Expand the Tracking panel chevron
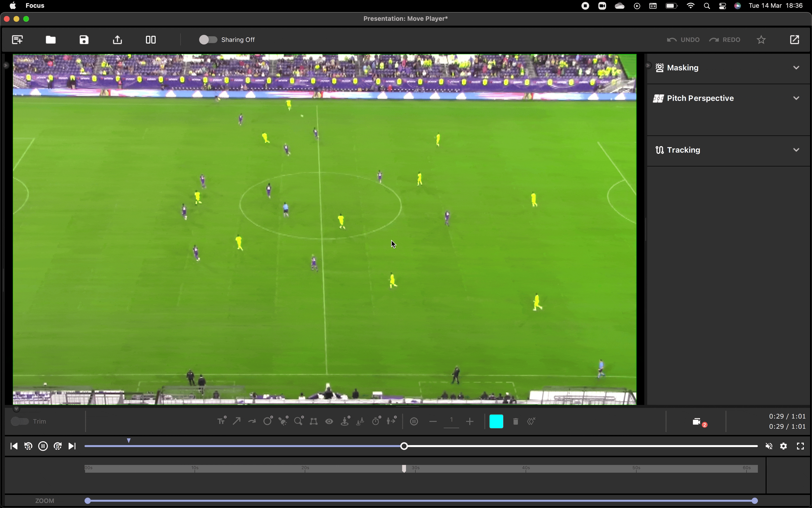Screen dimensions: 812x508 [x=796, y=150]
